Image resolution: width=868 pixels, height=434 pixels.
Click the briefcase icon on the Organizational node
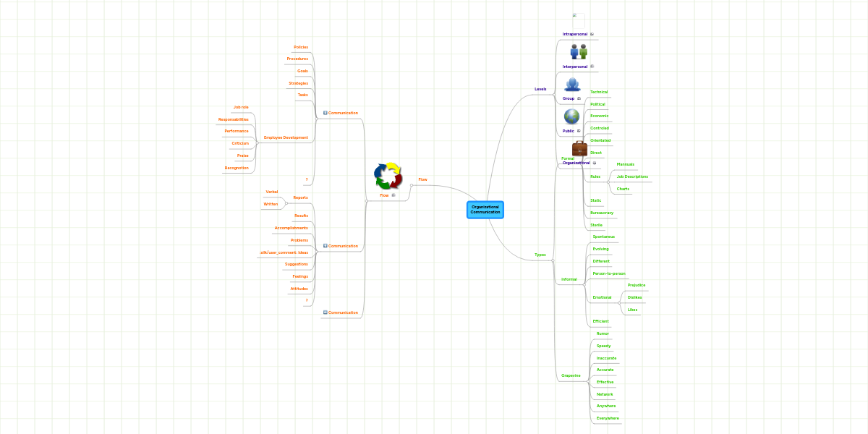coord(579,148)
